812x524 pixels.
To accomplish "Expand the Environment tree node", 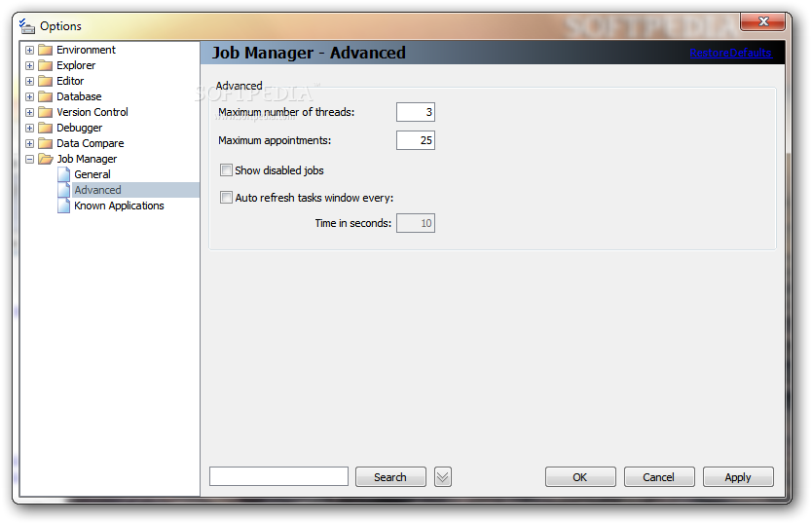I will [29, 51].
